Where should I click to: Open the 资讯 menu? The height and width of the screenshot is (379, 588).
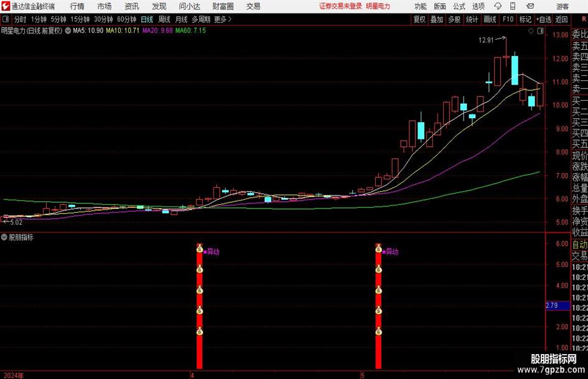pos(132,6)
